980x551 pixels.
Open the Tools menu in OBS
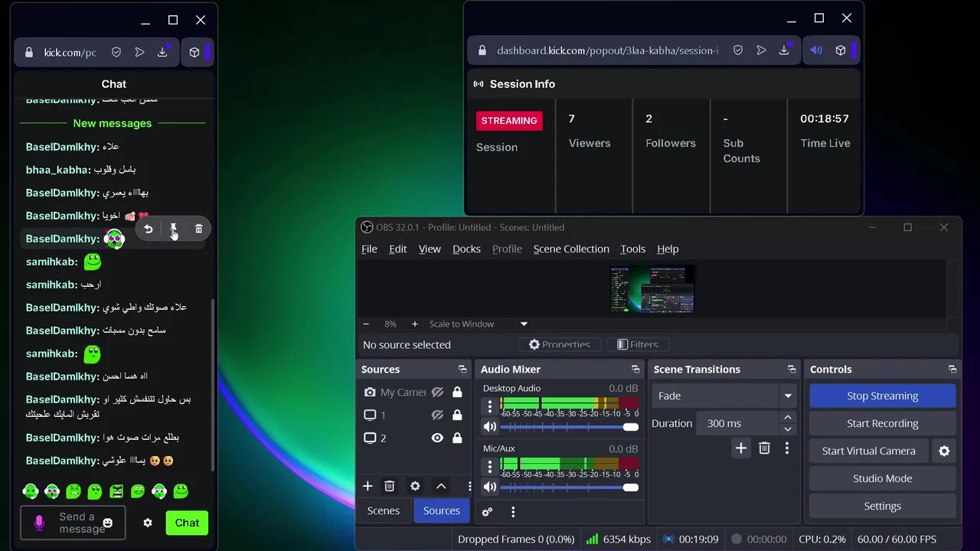632,249
